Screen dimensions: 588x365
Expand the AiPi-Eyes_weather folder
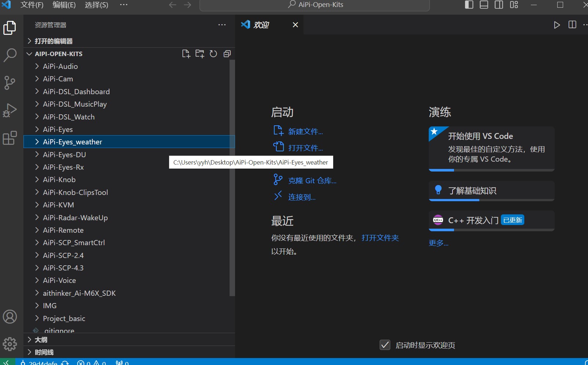[129, 142]
